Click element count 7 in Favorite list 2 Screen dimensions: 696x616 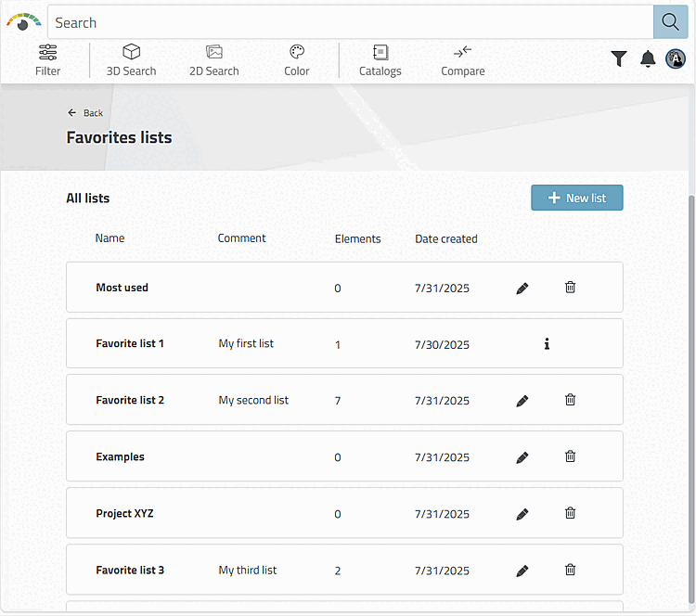[x=338, y=401]
